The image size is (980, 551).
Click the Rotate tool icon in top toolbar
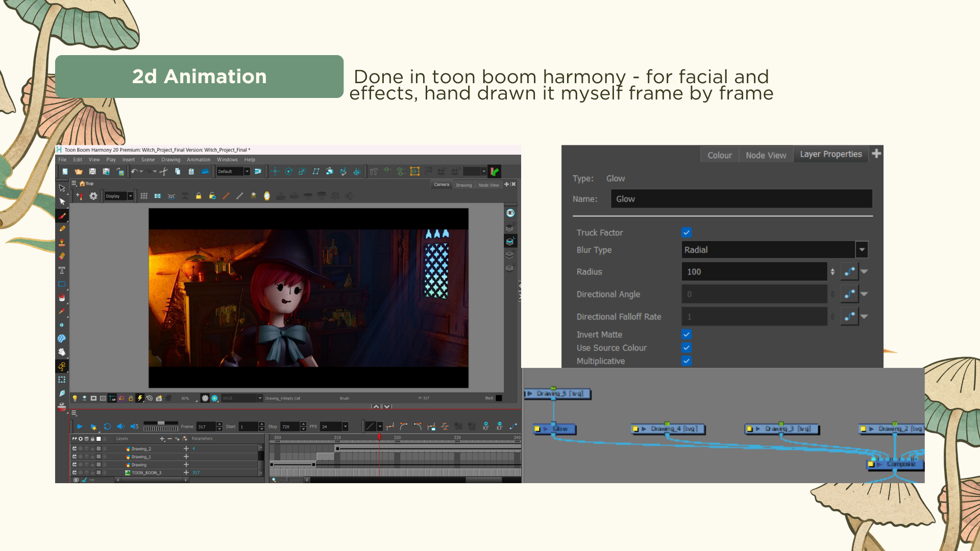click(x=288, y=171)
